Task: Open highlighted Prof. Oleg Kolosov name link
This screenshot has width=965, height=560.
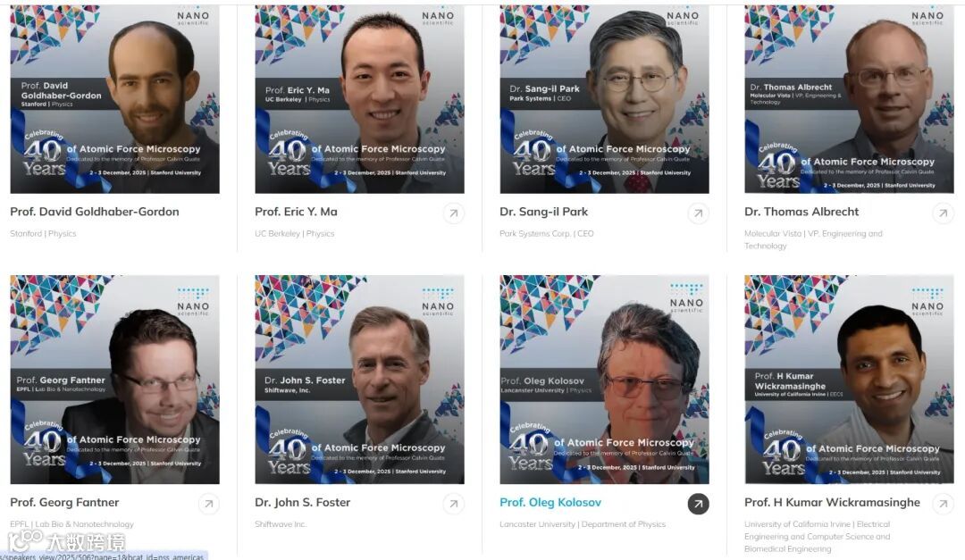Action: click(x=550, y=502)
